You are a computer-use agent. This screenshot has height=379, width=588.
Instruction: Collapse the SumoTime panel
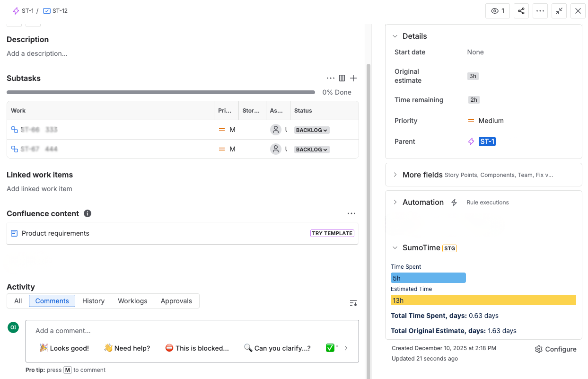tap(395, 247)
